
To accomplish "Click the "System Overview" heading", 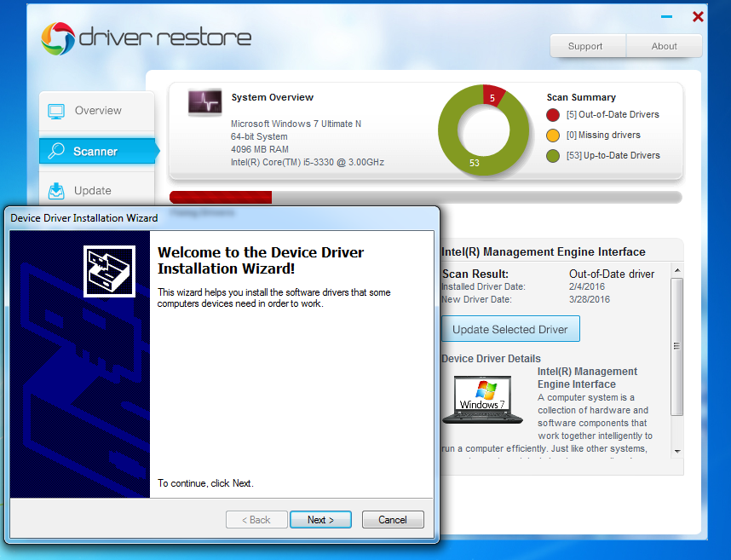I will [x=273, y=97].
